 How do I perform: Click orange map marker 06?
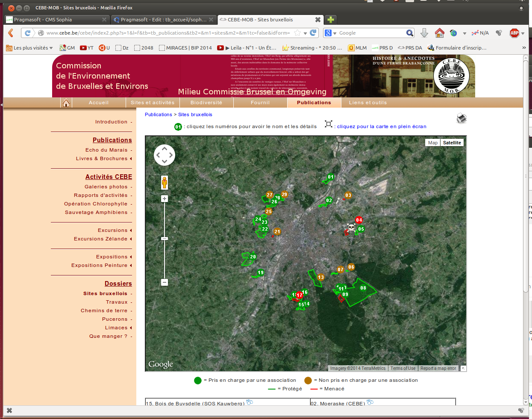coord(351,267)
